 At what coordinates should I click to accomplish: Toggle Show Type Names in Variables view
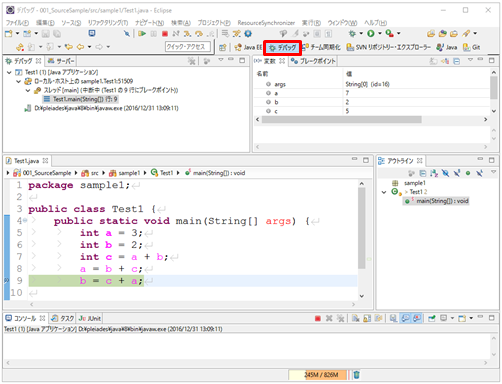point(433,61)
